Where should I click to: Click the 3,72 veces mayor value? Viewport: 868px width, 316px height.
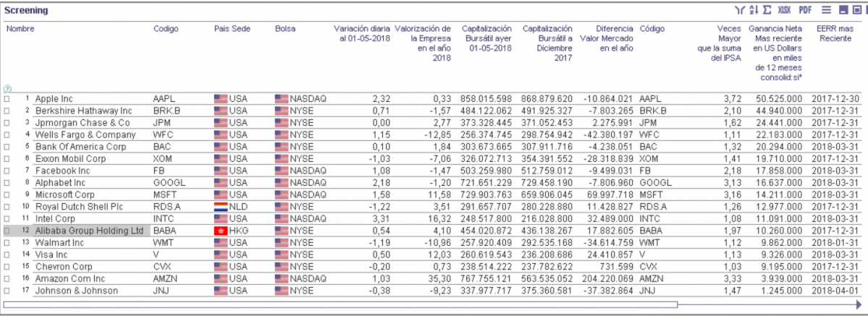pyautogui.click(x=733, y=99)
